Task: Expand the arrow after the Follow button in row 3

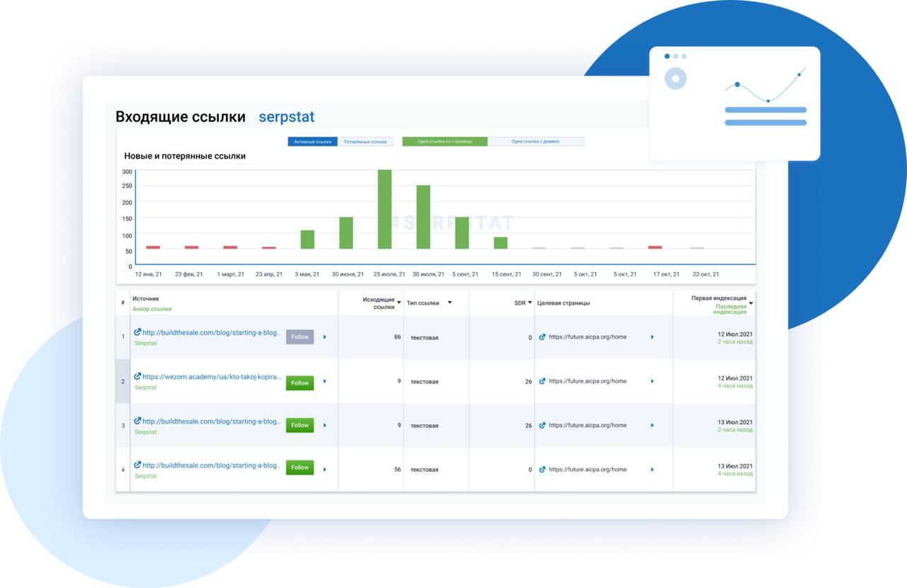Action: point(325,426)
